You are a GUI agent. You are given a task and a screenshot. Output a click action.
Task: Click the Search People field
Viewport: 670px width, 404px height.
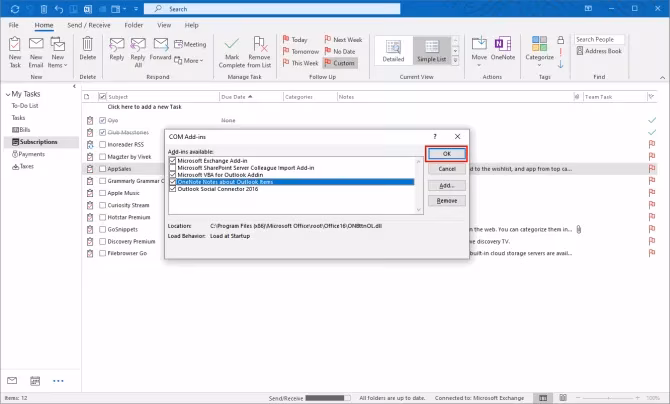point(599,39)
